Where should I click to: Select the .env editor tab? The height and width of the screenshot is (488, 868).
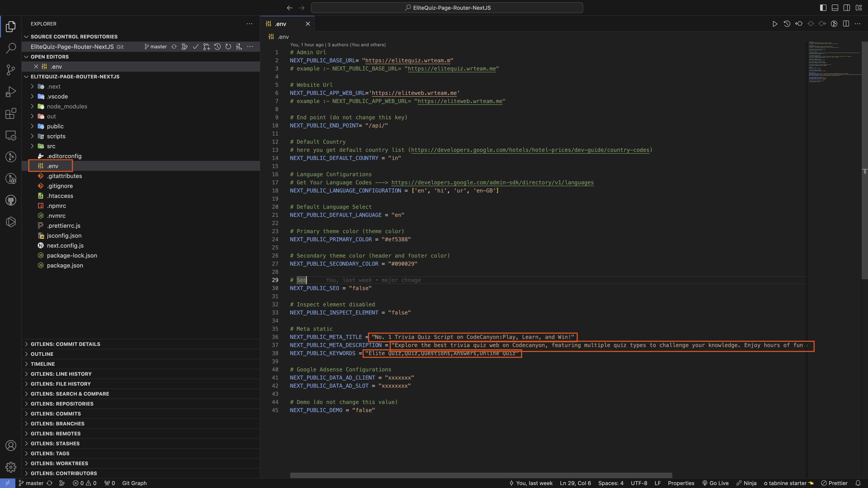280,24
